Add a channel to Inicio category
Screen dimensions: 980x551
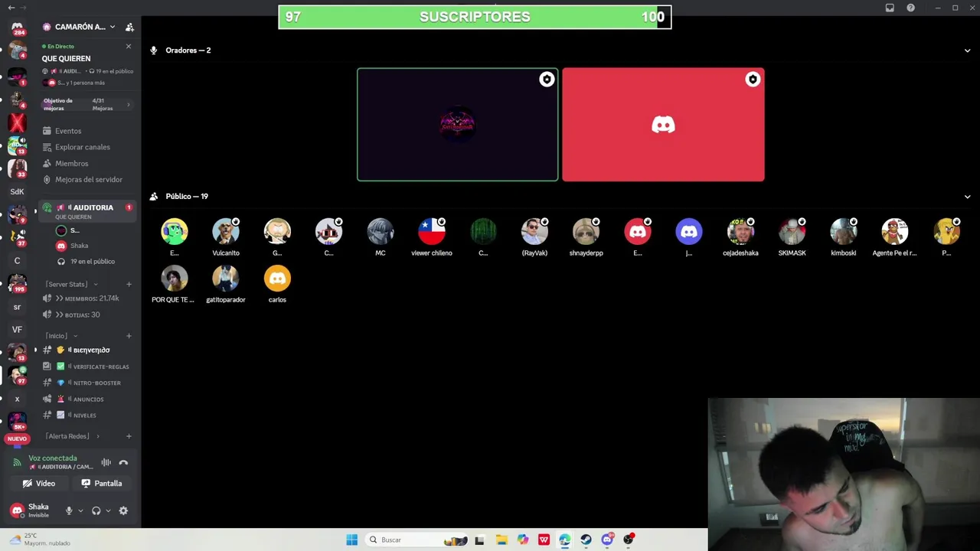point(129,336)
